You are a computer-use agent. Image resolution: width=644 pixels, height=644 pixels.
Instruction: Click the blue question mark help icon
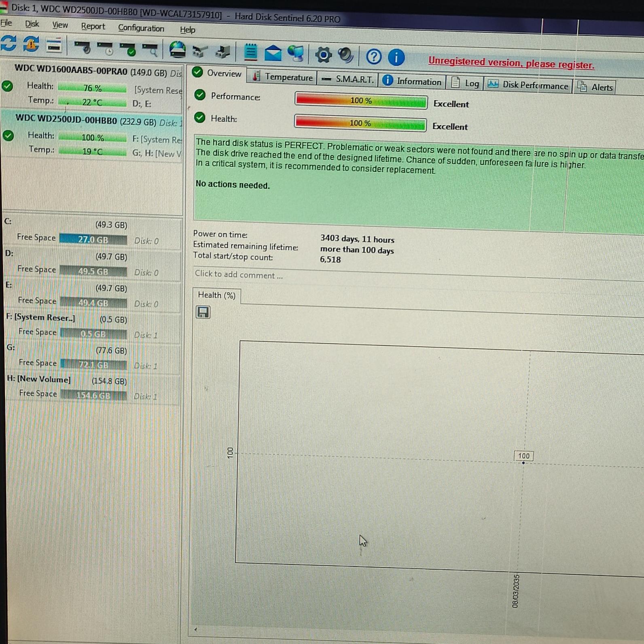point(373,57)
